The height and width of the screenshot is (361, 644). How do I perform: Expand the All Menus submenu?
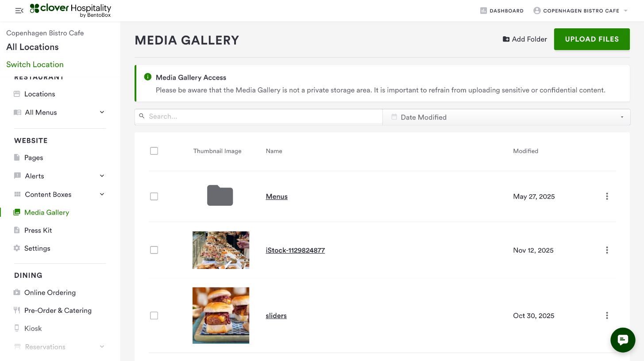(x=102, y=112)
